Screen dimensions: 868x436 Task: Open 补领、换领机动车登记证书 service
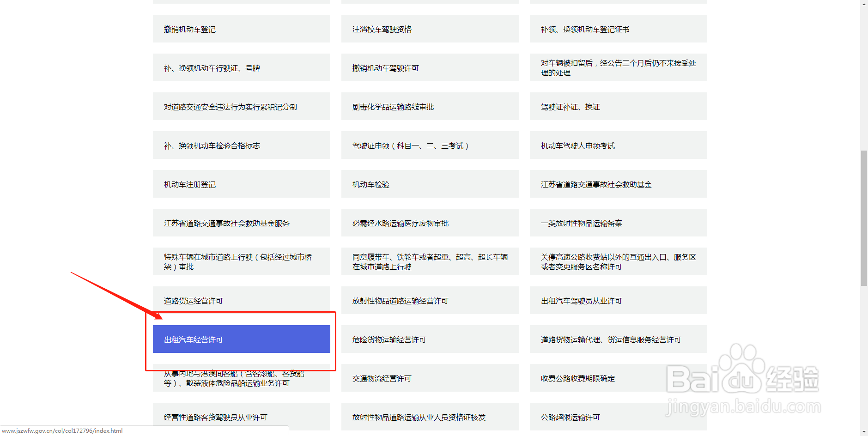(x=618, y=29)
